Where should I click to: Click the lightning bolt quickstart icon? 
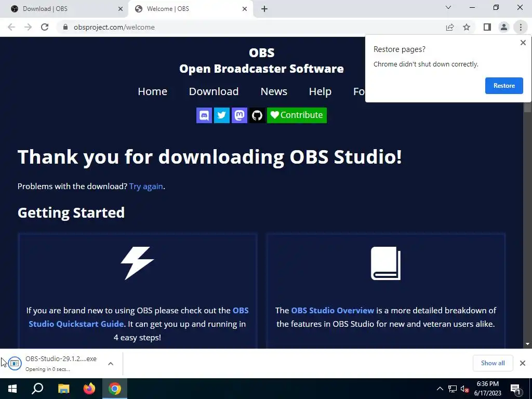(137, 263)
